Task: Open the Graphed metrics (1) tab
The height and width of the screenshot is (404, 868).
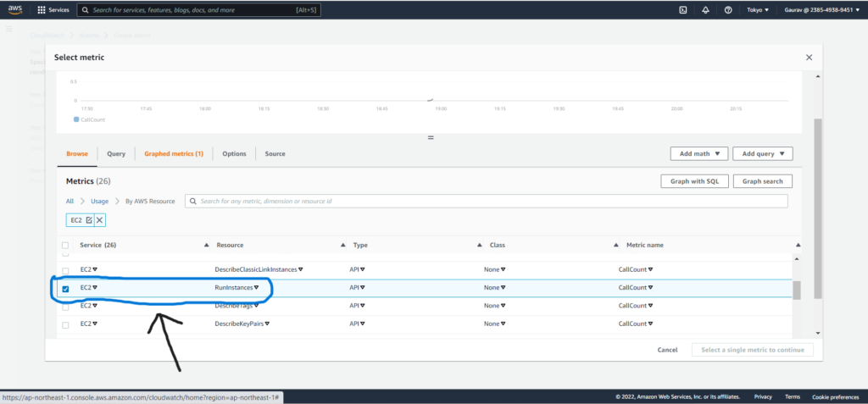Action: click(x=174, y=154)
